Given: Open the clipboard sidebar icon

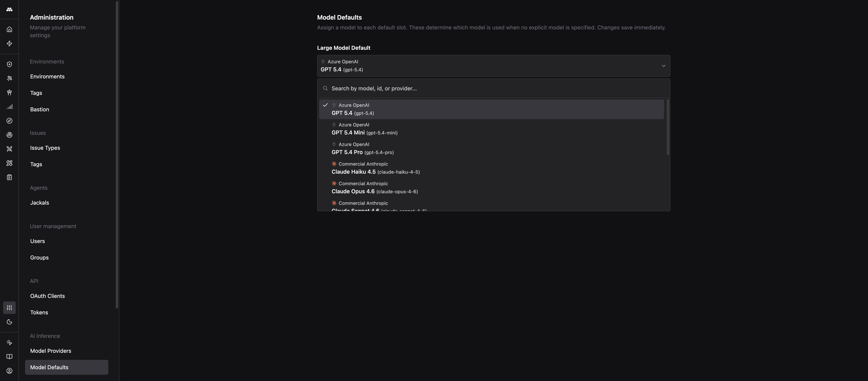Looking at the screenshot, I should pyautogui.click(x=9, y=177).
